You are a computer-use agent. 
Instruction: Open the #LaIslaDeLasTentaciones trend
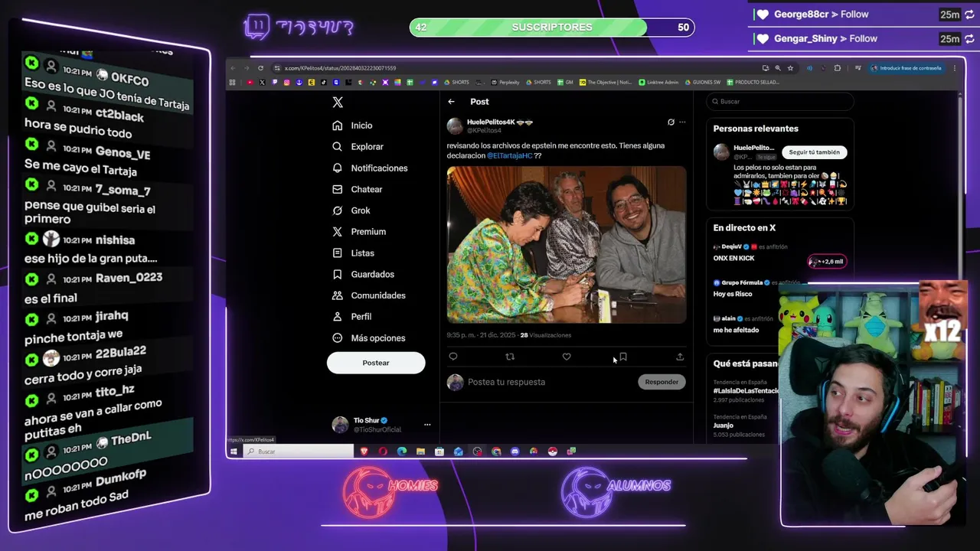click(x=746, y=390)
